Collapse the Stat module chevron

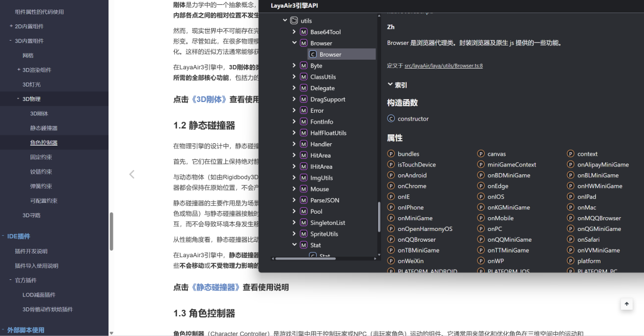coord(294,245)
